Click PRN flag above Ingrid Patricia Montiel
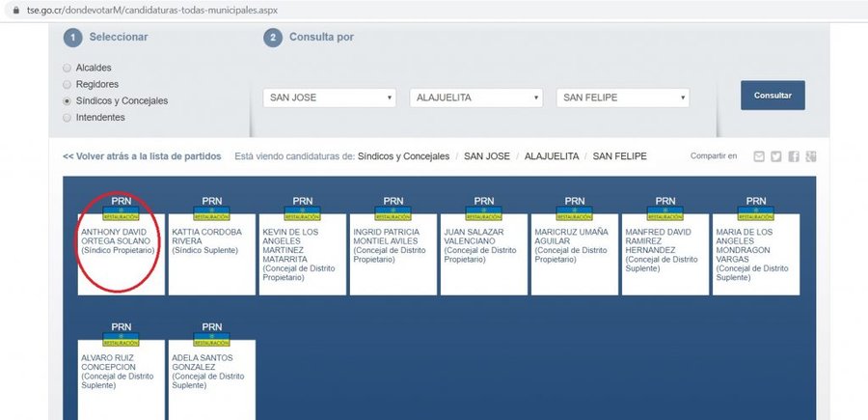Image resolution: width=868 pixels, height=420 pixels. point(393,212)
